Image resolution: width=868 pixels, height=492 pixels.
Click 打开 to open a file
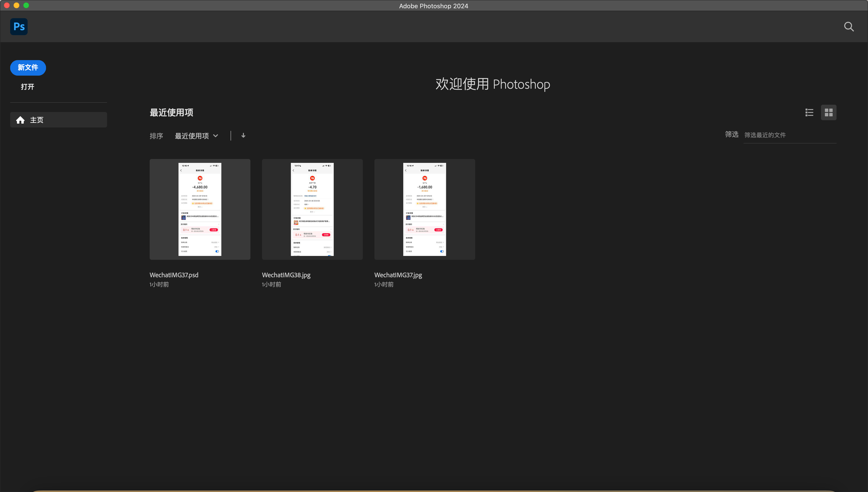[27, 87]
